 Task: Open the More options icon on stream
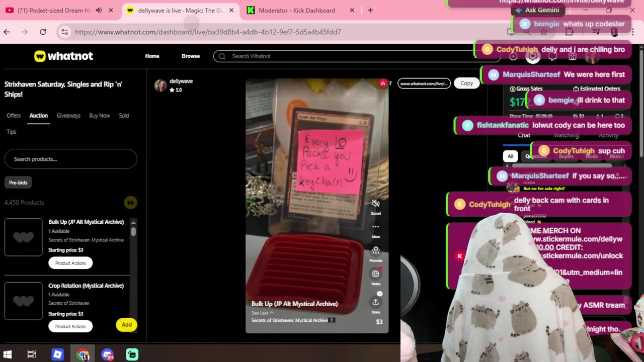pos(375,227)
